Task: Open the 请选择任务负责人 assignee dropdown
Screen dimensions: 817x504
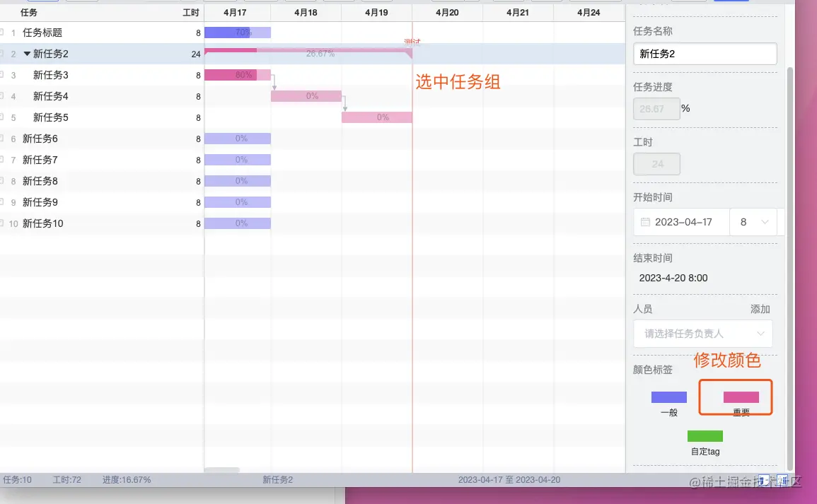Action: pos(704,333)
